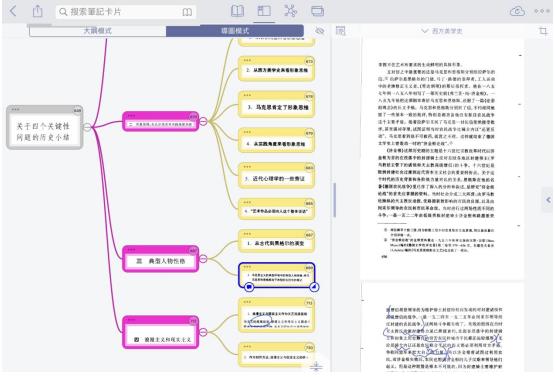Toggle the document outline panel icon
Image resolution: width=555 pixels, height=377 pixels.
coord(341,31)
